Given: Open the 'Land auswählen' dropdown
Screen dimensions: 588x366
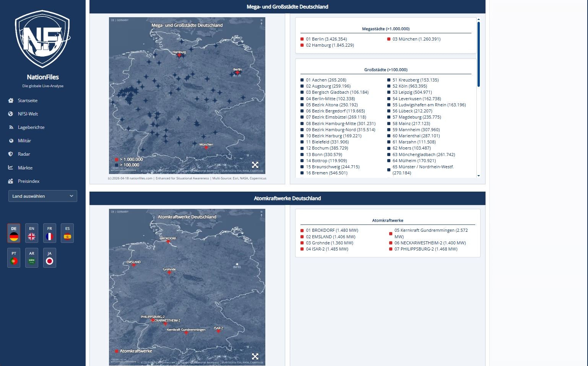Looking at the screenshot, I should coord(43,196).
